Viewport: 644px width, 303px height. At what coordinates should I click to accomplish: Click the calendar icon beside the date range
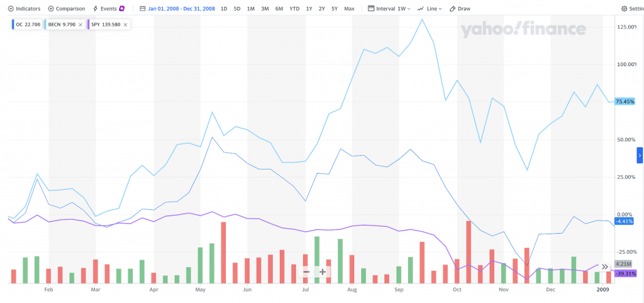(x=143, y=9)
